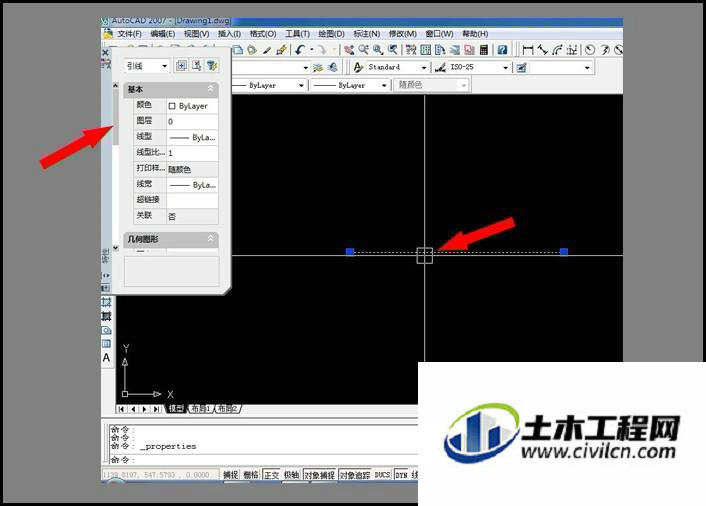
Task: Click the blue Help question mark icon
Action: (502, 50)
